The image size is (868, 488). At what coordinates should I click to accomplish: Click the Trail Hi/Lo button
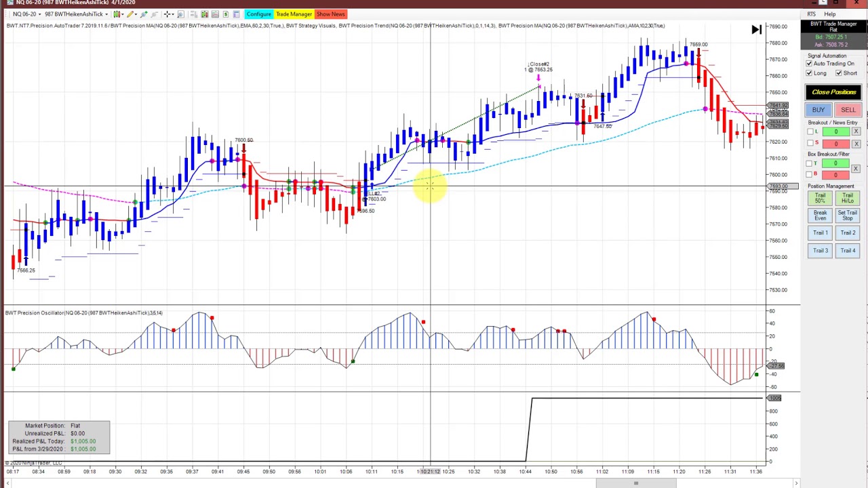point(848,198)
